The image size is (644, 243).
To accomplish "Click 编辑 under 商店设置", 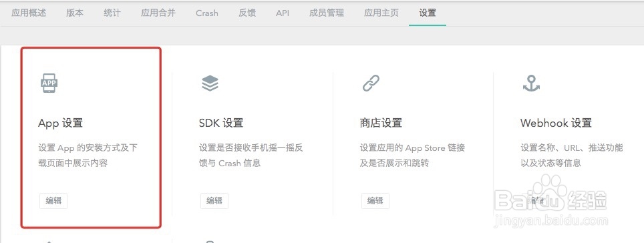I will click(x=375, y=201).
